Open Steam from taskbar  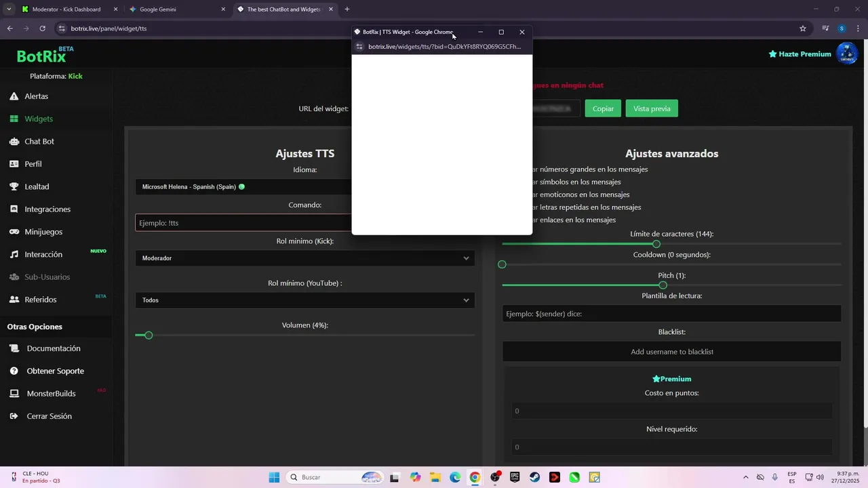pyautogui.click(x=534, y=477)
